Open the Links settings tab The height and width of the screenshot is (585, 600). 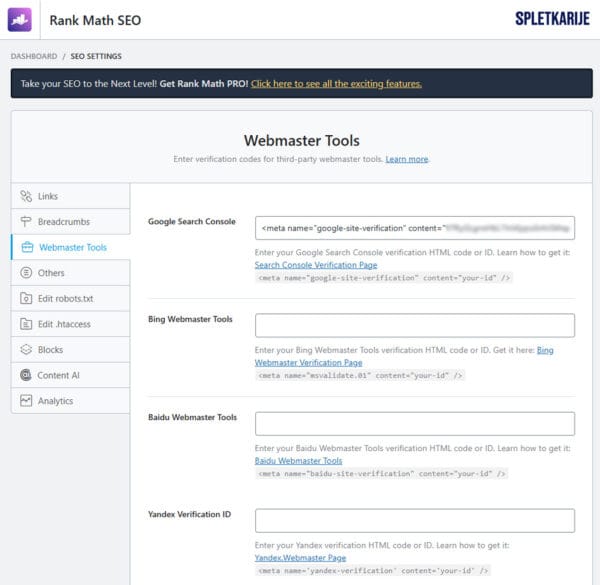click(x=71, y=196)
